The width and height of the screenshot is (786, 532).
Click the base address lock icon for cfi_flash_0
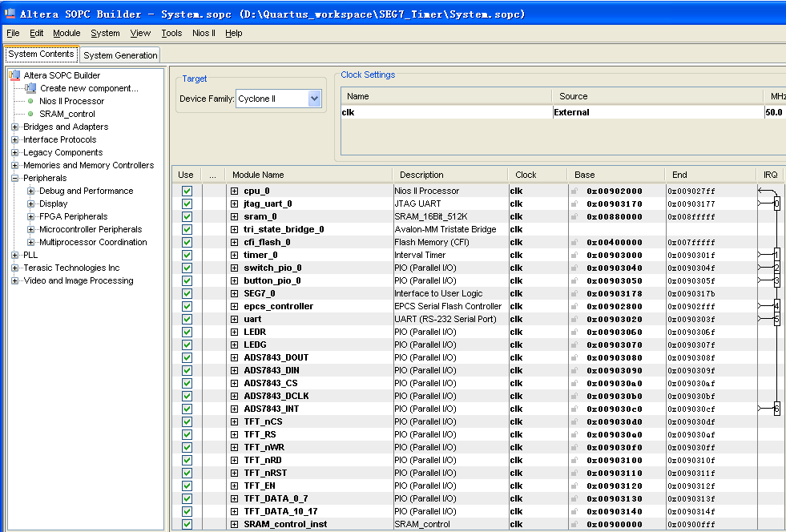point(574,242)
